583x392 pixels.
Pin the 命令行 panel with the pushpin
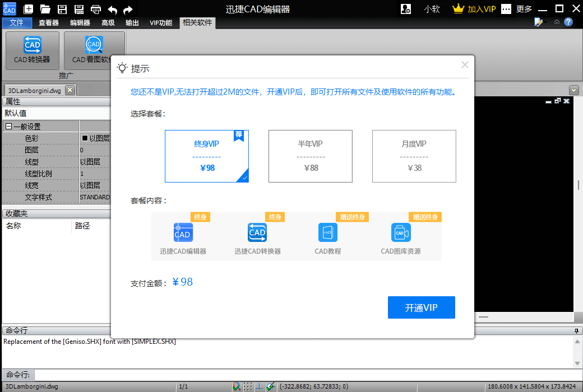click(x=576, y=331)
